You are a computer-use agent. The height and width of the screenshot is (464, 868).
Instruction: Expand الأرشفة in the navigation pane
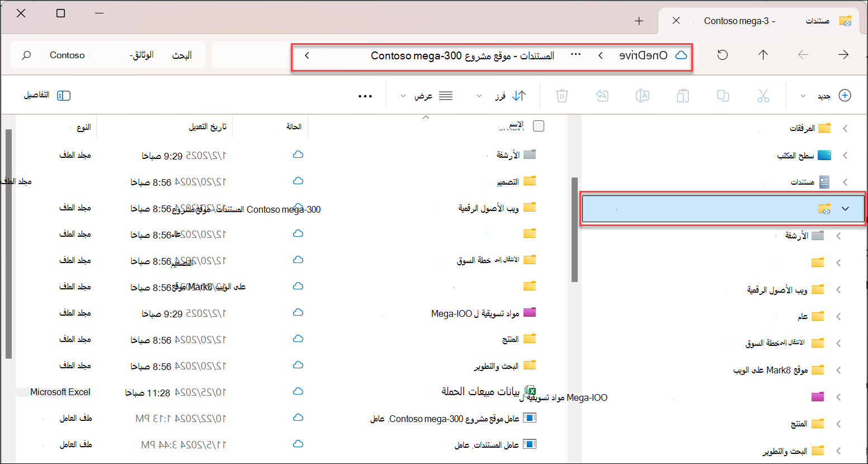pyautogui.click(x=838, y=236)
